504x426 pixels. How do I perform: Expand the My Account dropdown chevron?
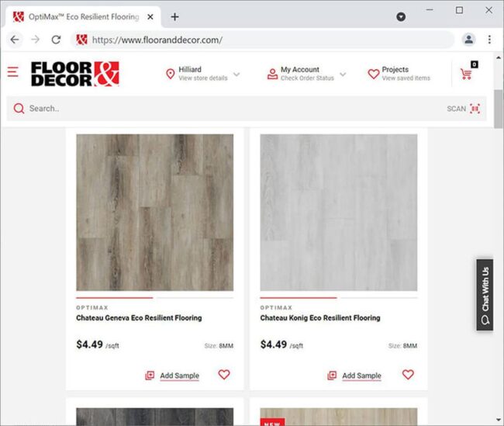(x=343, y=74)
